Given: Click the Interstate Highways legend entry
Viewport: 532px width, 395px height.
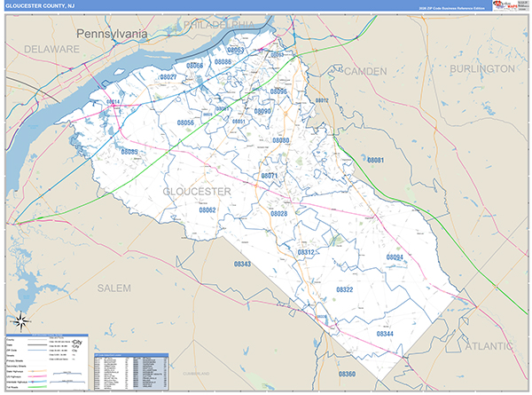Looking at the screenshot, I should pos(17,382).
